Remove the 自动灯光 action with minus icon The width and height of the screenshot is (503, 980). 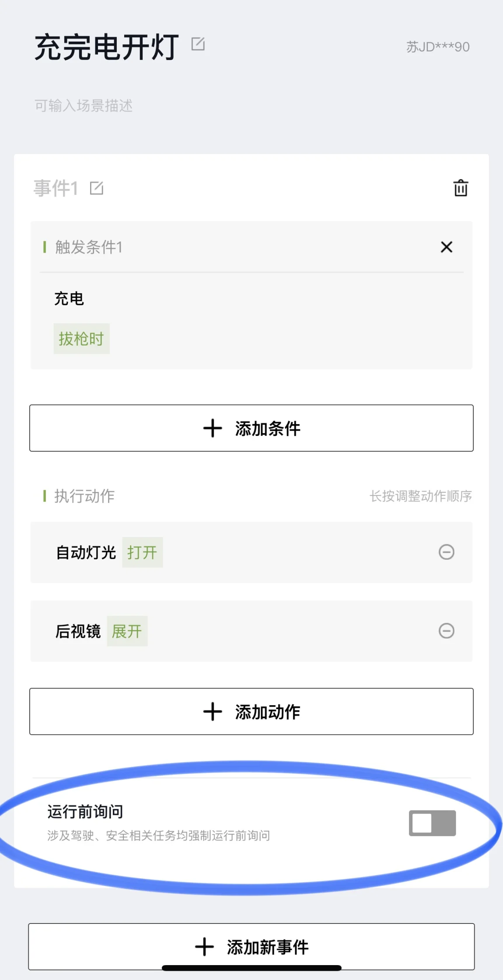tap(447, 552)
